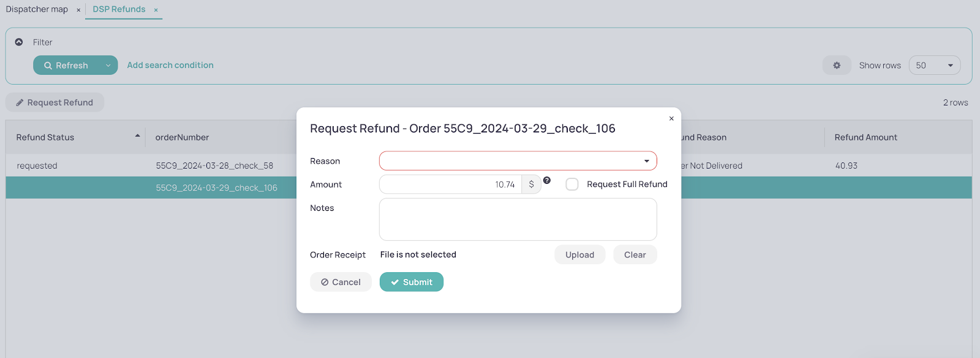Select the DSP Refunds tab

point(119,9)
